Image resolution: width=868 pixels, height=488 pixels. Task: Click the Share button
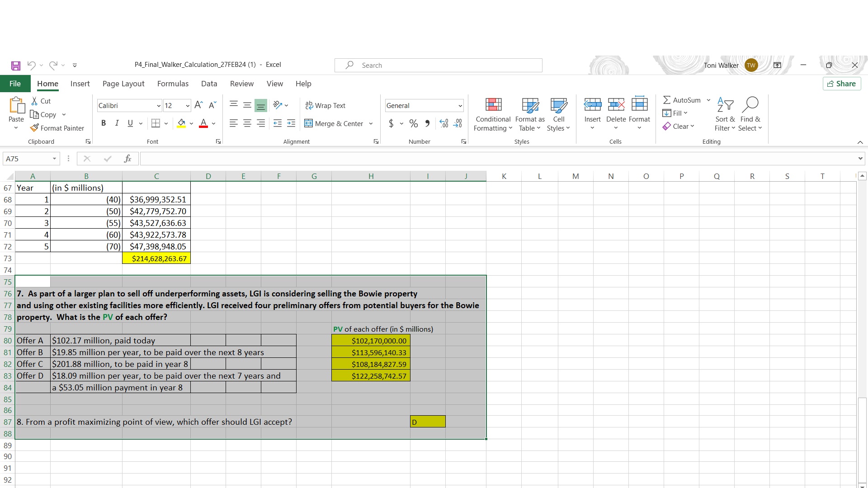(x=841, y=84)
